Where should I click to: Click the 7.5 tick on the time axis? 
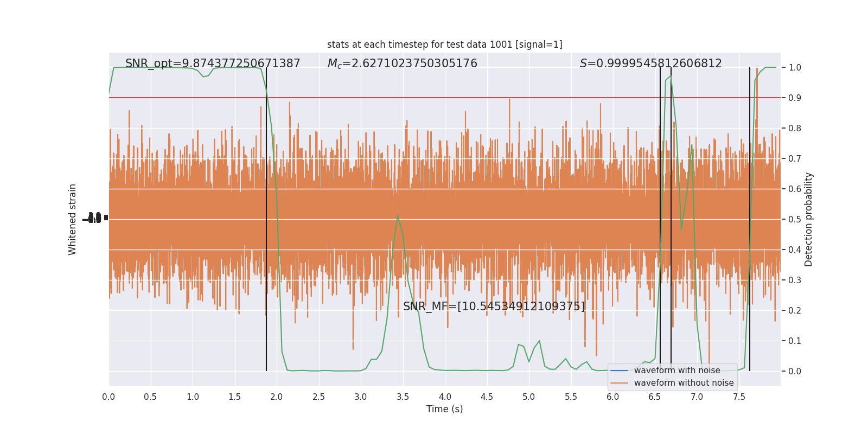click(739, 397)
